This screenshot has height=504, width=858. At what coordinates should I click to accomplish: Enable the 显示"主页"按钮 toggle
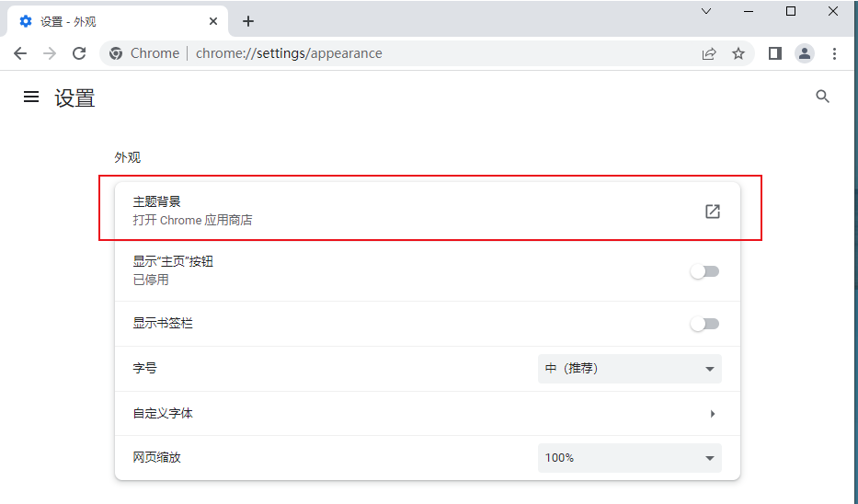point(704,271)
